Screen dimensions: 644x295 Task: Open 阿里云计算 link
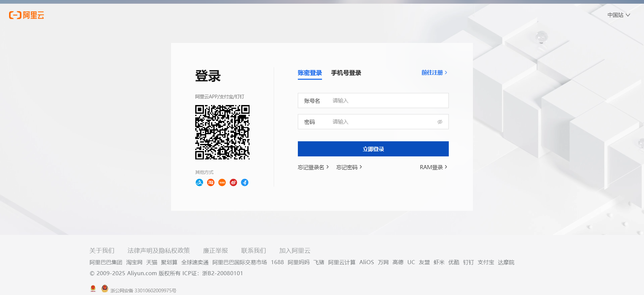(x=342, y=262)
